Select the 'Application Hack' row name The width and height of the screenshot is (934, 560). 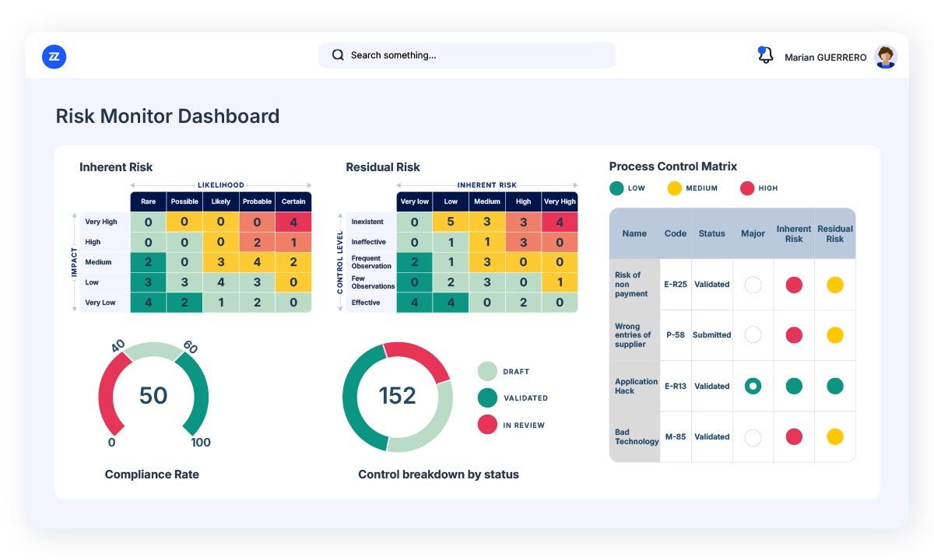[x=636, y=386]
